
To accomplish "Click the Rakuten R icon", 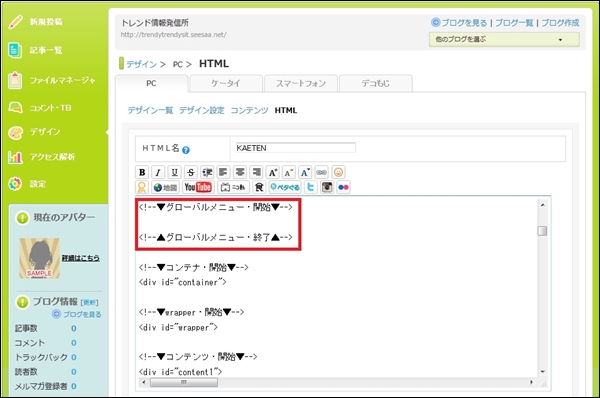I will coord(259,187).
